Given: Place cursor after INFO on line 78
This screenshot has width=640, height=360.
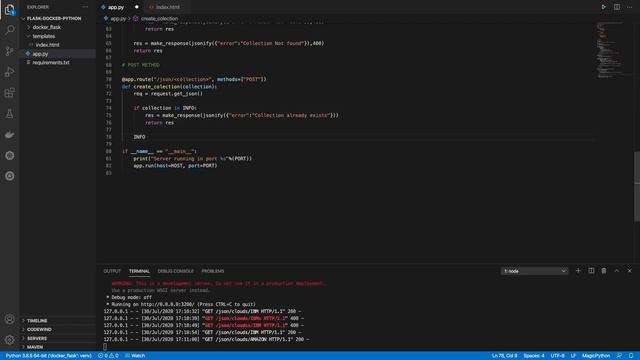Looking at the screenshot, I should (146, 137).
